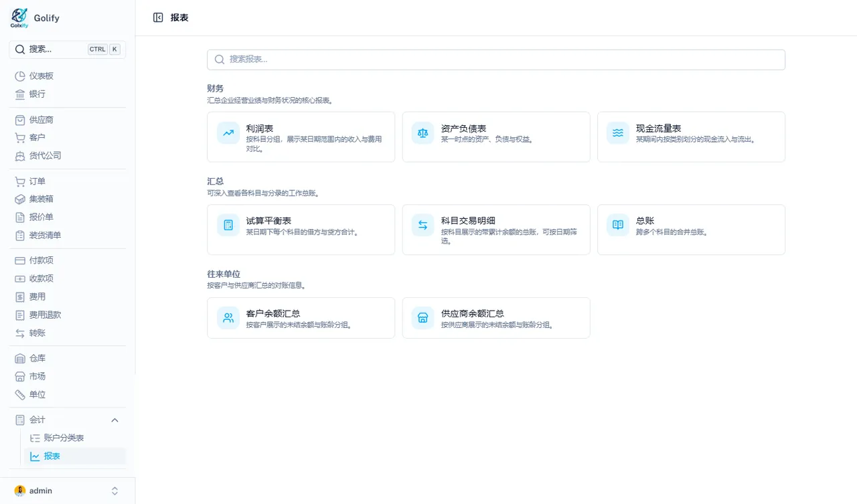The height and width of the screenshot is (504, 857).
Task: Collapse the 会计 menu chevron
Action: 114,420
